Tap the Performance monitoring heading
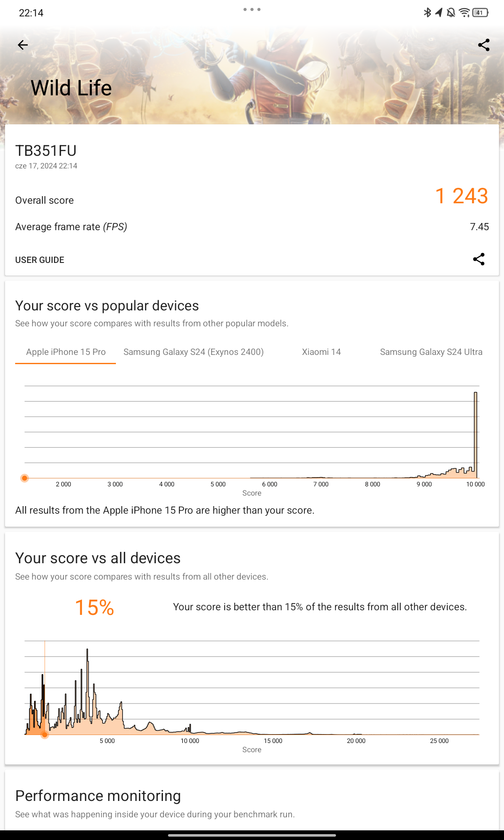This screenshot has height=840, width=504. point(98,796)
